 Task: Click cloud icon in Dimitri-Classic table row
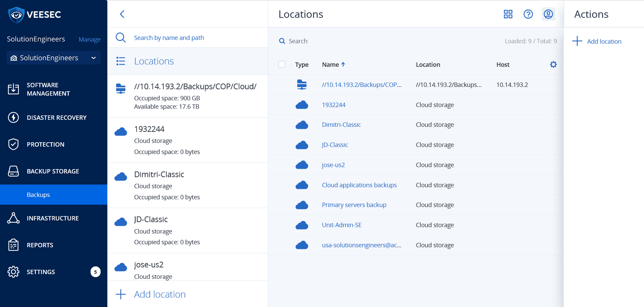pos(302,125)
